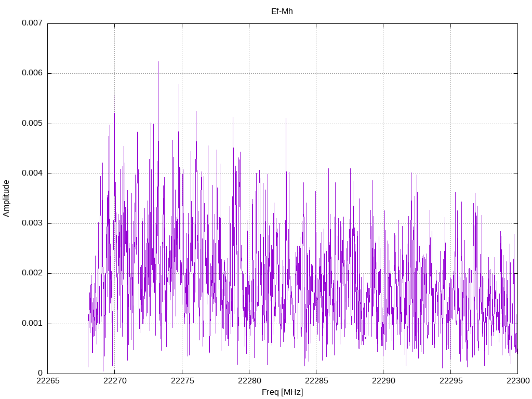Screen dimensions: 532x399
Task: Click the 22275 frequency tick label
Action: pyautogui.click(x=182, y=381)
